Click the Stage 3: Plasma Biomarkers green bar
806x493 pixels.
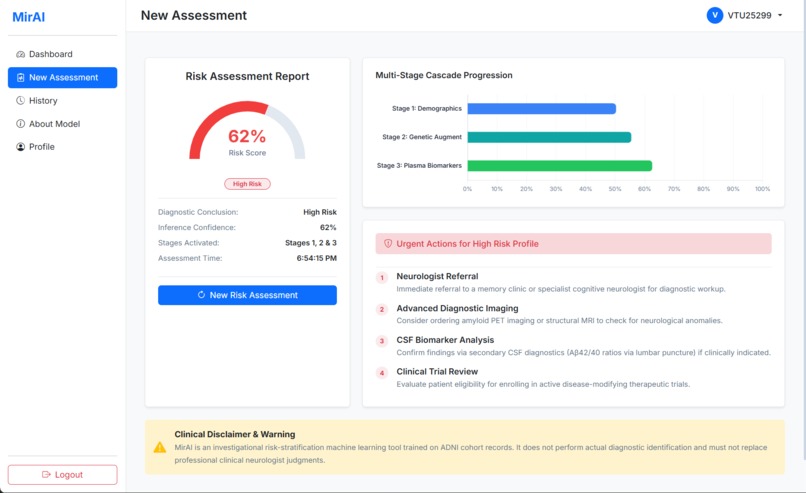559,166
